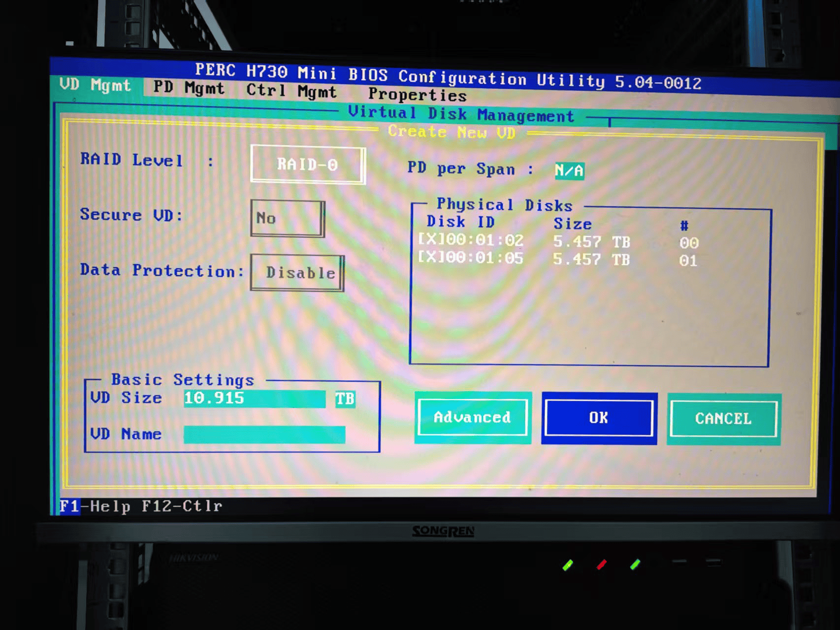Image resolution: width=840 pixels, height=630 pixels.
Task: Click the RAID Level label
Action: [x=131, y=160]
